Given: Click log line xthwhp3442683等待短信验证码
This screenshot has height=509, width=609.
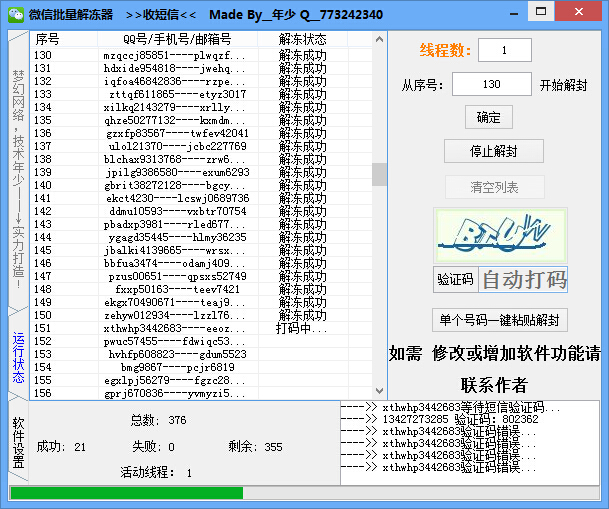Looking at the screenshot, I should click(x=451, y=407).
